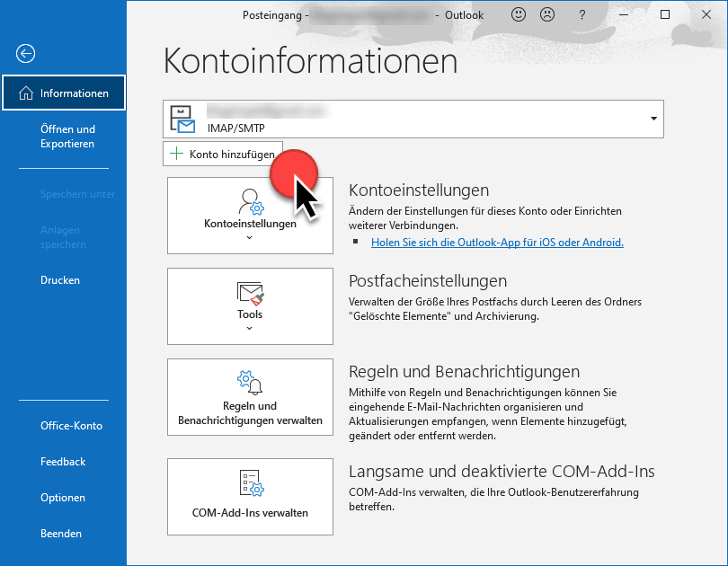Expand the Tools button chevron
Image resolution: width=728 pixels, height=566 pixels.
(x=249, y=329)
